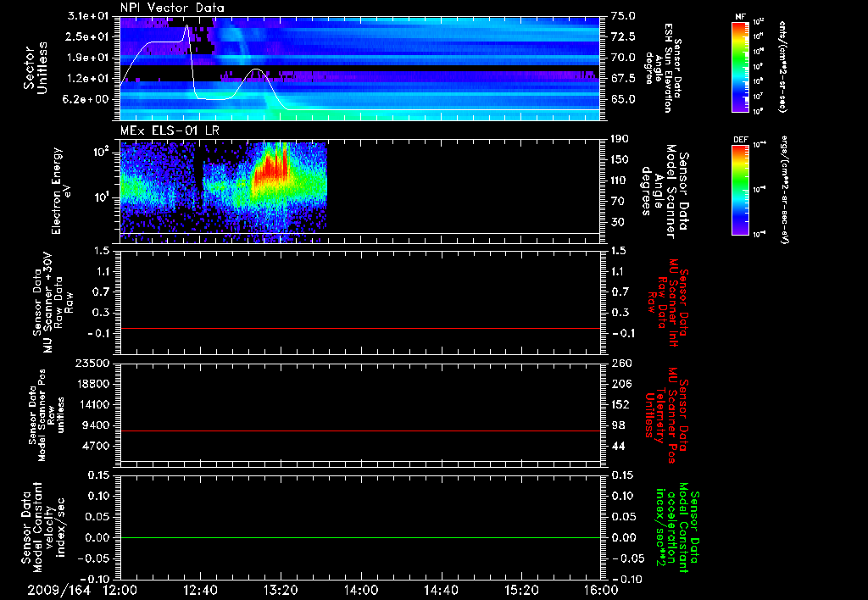The height and width of the screenshot is (600, 868).
Task: Click the '14100' scanner position tick value
Action: coord(93,404)
